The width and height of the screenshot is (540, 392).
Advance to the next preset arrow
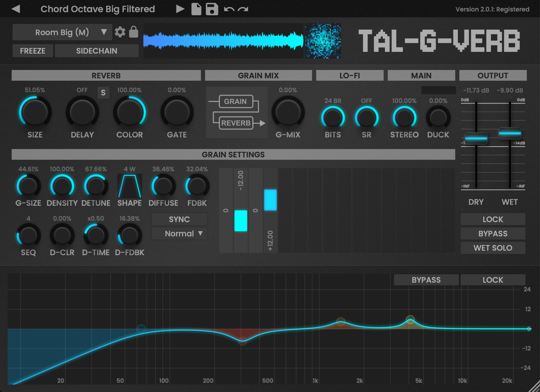click(180, 9)
